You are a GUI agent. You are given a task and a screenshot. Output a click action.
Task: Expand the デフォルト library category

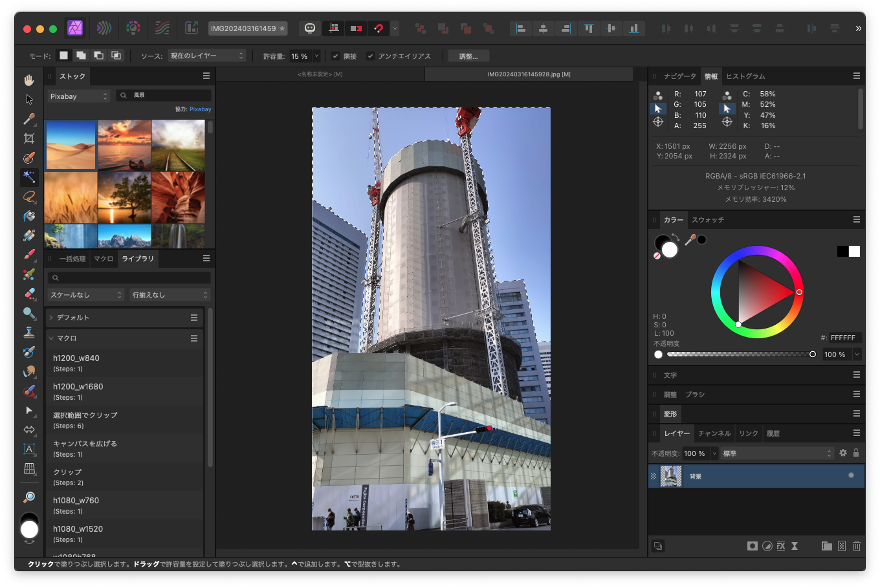point(52,318)
